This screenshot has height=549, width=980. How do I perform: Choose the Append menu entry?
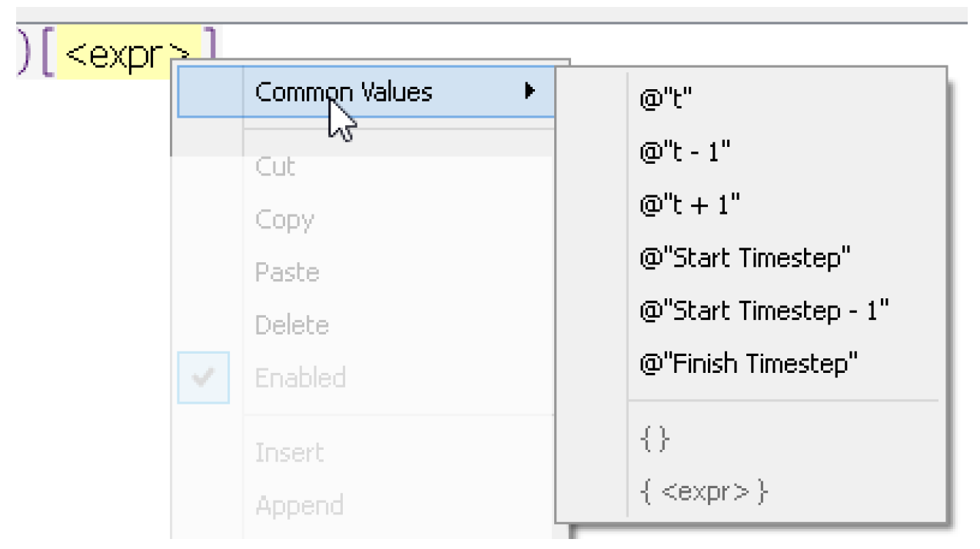(x=299, y=506)
